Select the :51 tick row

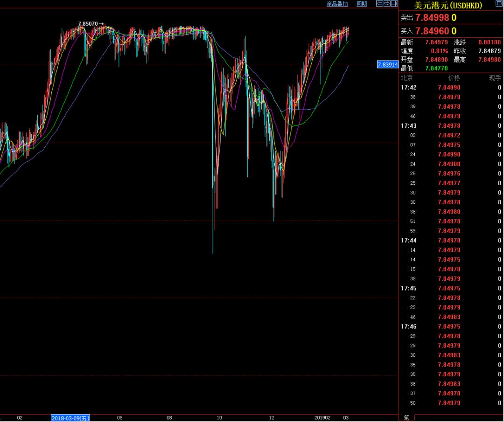[451, 221]
